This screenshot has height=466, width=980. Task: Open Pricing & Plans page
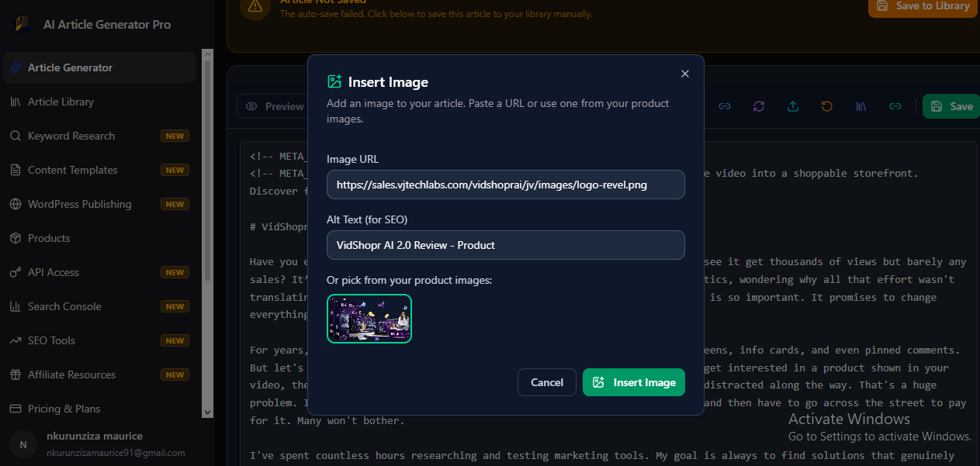(99, 409)
